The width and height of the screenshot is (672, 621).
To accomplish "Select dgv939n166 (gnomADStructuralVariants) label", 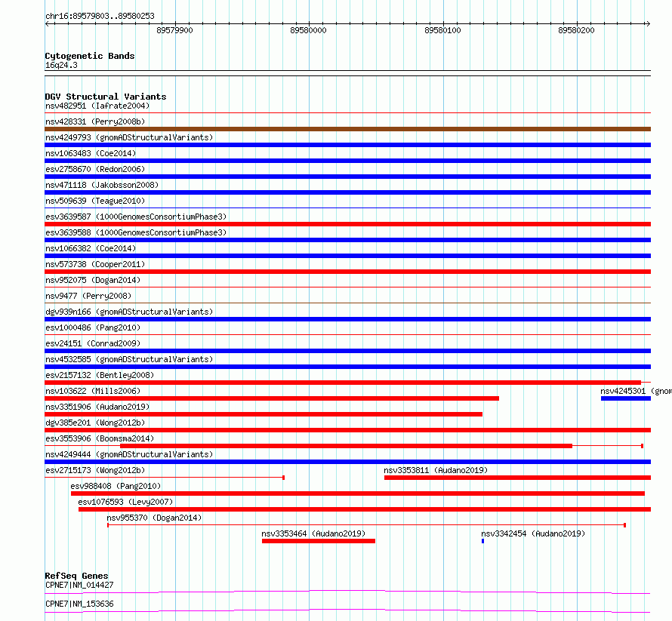I will point(129,312).
